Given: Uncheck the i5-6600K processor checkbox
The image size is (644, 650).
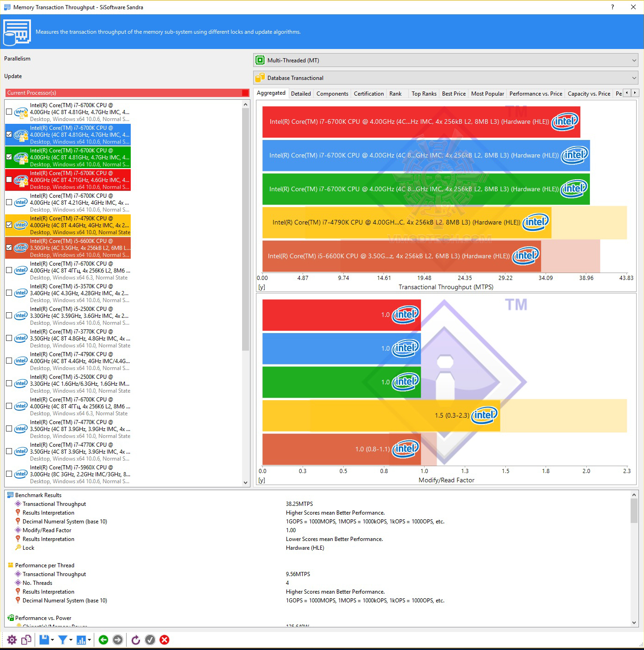Looking at the screenshot, I should point(9,248).
